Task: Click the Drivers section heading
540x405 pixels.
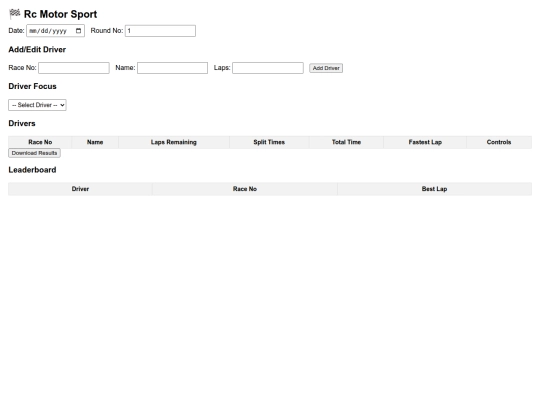Action: pos(22,123)
